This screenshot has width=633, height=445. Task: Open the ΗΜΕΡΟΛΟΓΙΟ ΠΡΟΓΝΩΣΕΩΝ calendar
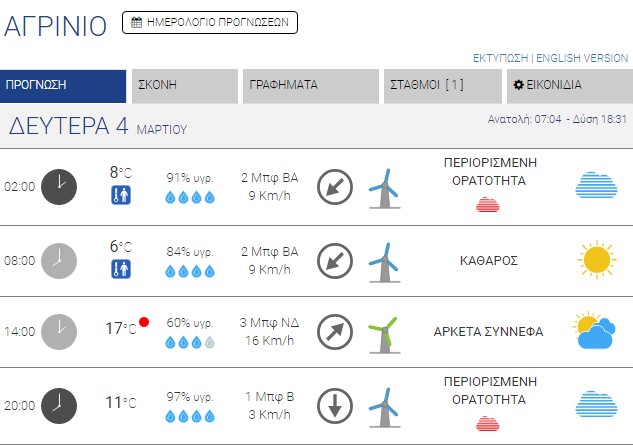[210, 22]
